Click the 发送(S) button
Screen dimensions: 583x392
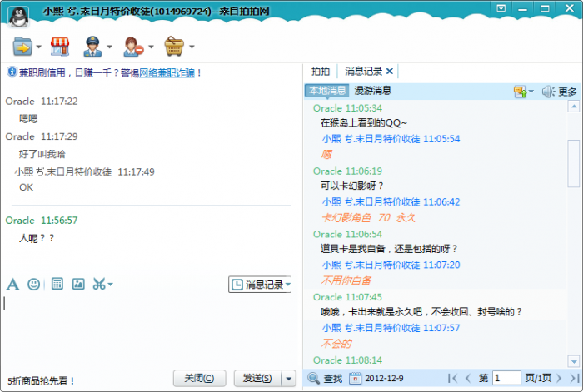coord(257,378)
